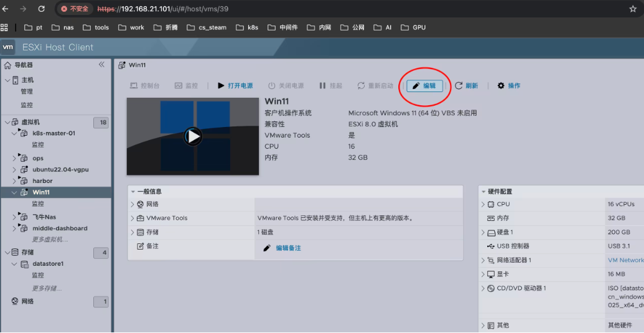
Task: Expand the 飞牛Nas tree node
Action: [14, 217]
